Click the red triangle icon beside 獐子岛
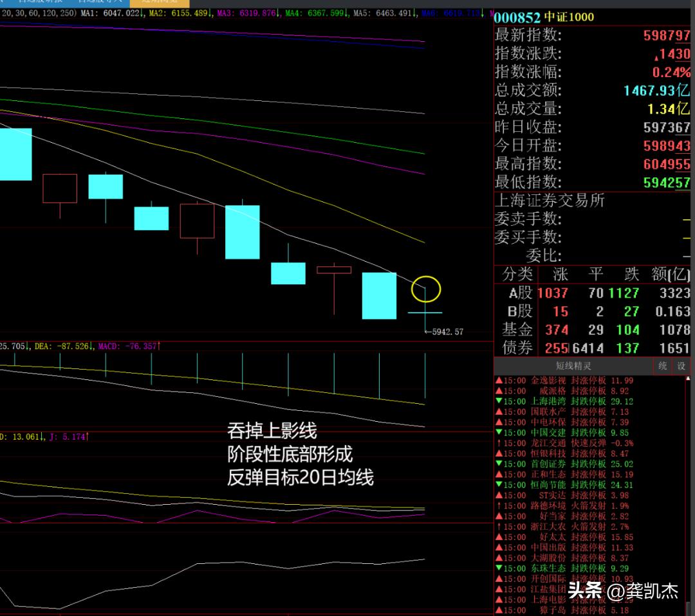 coord(499,610)
